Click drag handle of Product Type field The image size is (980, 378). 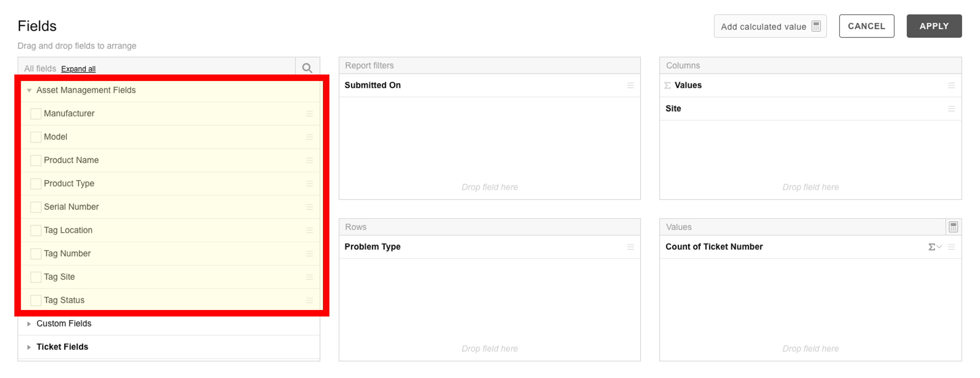coord(309,184)
